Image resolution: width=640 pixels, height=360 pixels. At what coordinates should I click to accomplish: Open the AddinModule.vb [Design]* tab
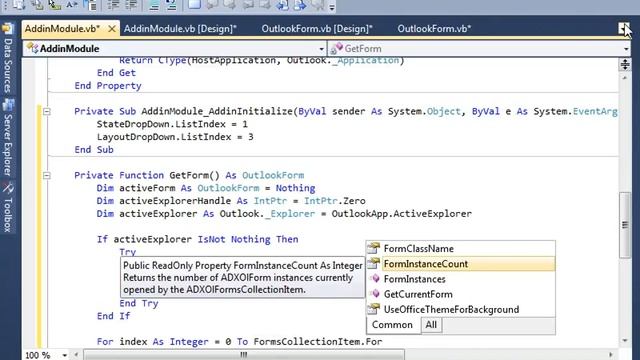(x=180, y=29)
